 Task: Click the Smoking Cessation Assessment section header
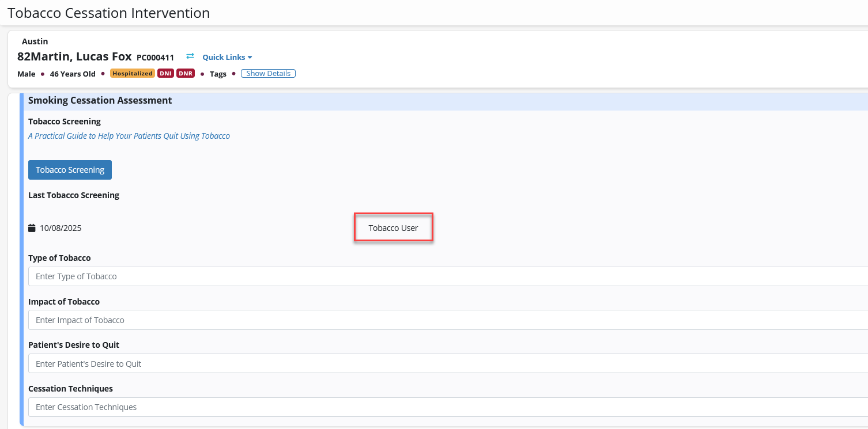(100, 101)
